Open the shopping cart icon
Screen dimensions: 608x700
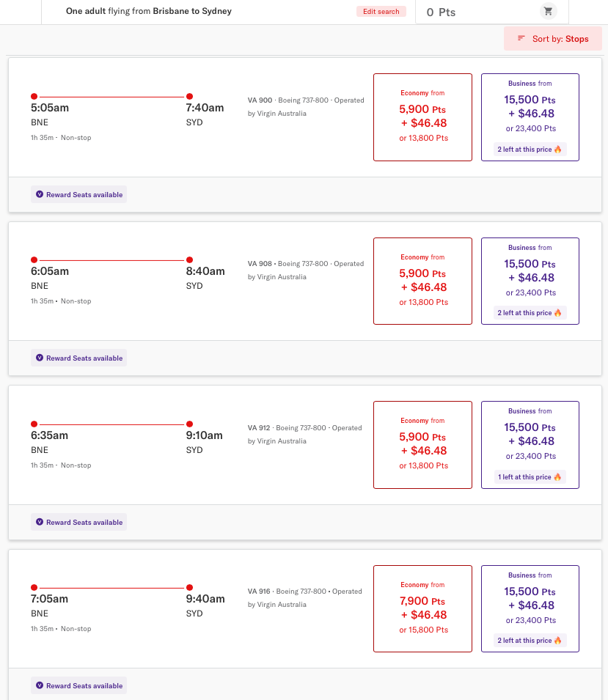pos(548,11)
